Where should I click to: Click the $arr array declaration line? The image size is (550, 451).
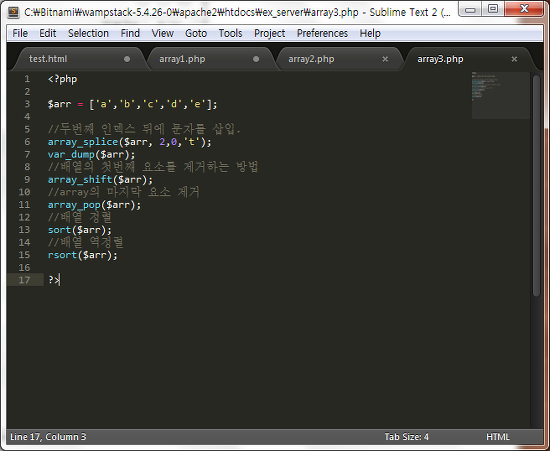(x=133, y=104)
